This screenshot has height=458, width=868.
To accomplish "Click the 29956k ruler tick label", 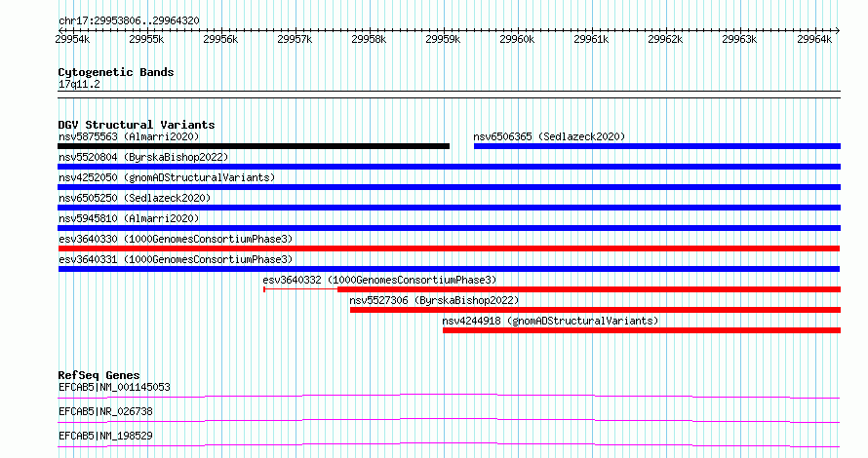I will pos(220,39).
